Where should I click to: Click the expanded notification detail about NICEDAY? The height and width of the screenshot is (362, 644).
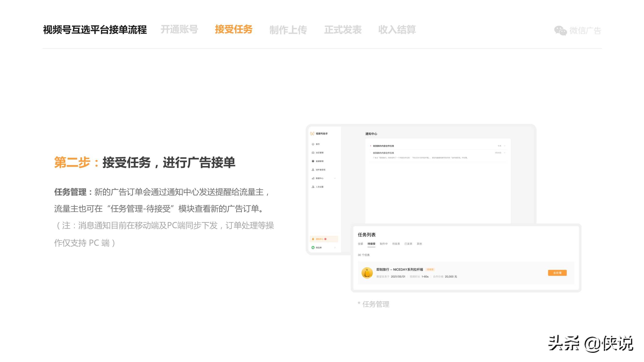[x=420, y=158]
